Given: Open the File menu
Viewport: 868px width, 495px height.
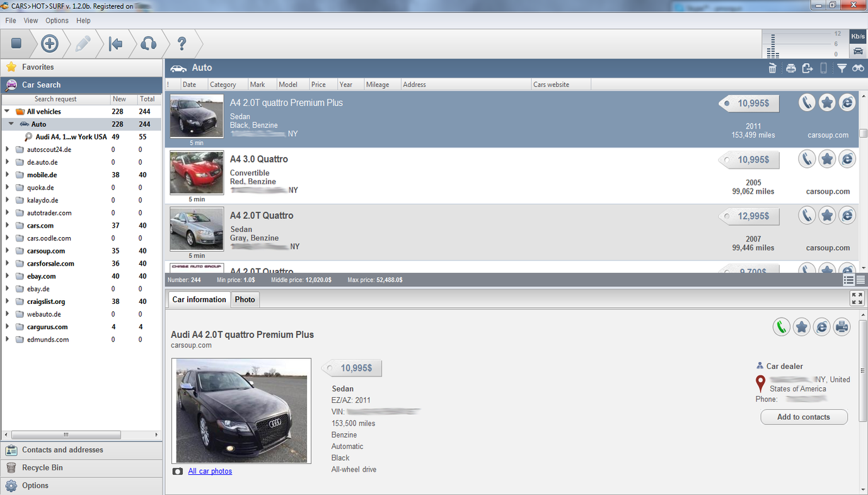Looking at the screenshot, I should pyautogui.click(x=11, y=20).
